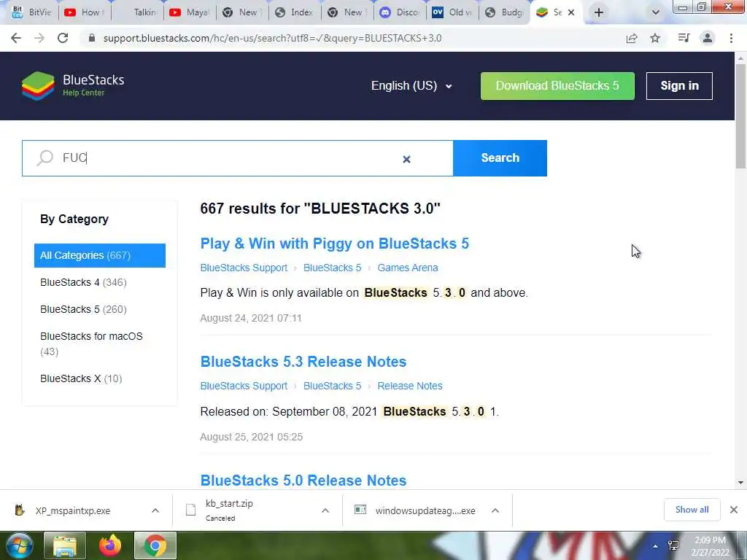Click Chrome icon in taskbar
747x560 pixels.
click(155, 545)
